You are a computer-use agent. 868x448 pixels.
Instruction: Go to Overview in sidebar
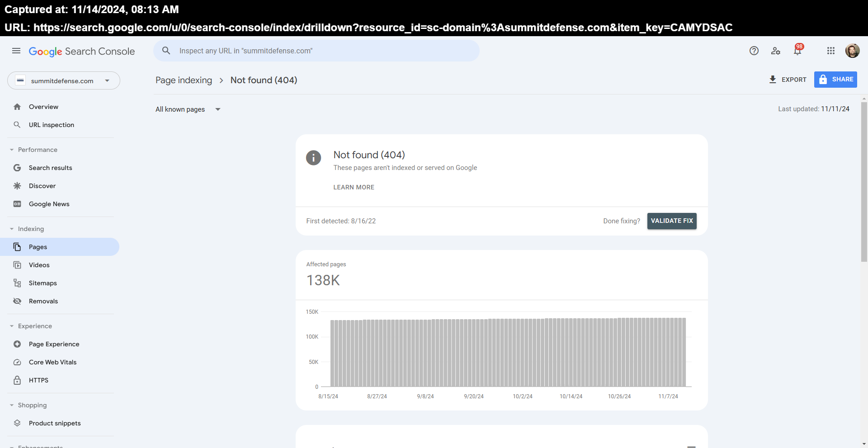(x=60, y=107)
